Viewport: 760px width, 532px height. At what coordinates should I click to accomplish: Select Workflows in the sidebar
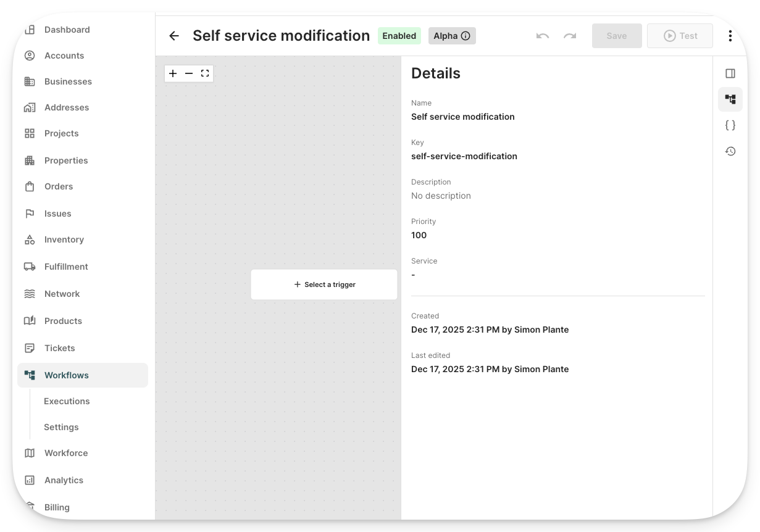83,375
